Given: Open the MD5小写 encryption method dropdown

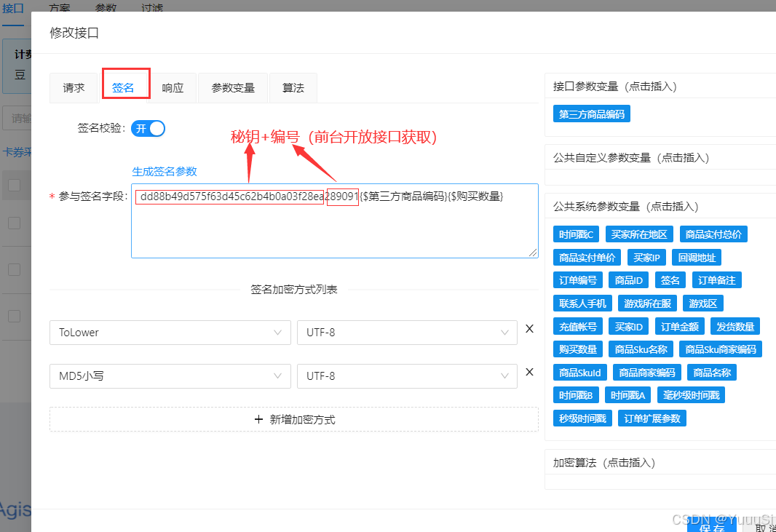Looking at the screenshot, I should pyautogui.click(x=170, y=376).
